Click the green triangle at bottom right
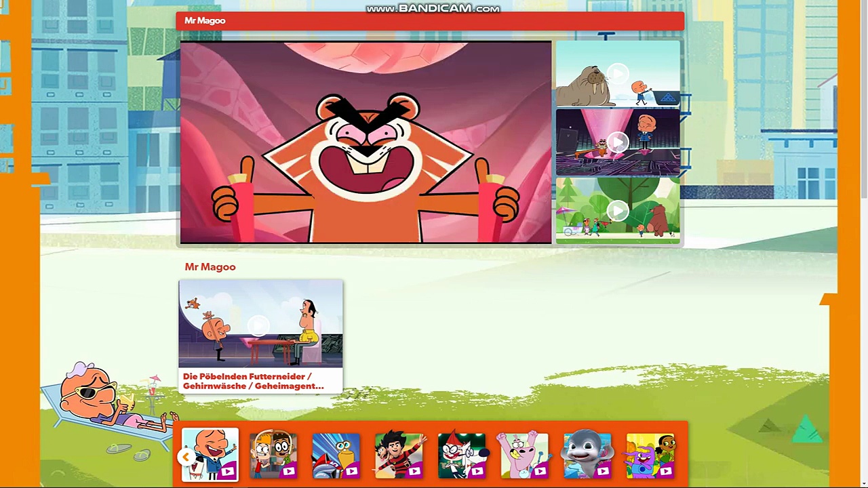Screen dimensions: 868x488 coord(806,430)
